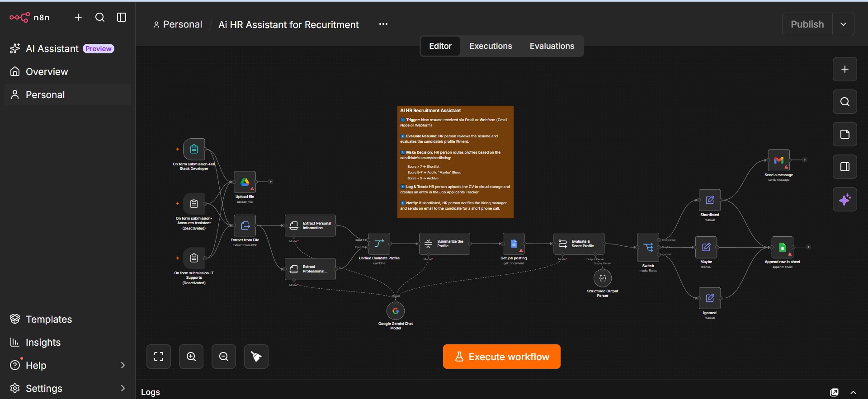Select the Switch node

648,247
